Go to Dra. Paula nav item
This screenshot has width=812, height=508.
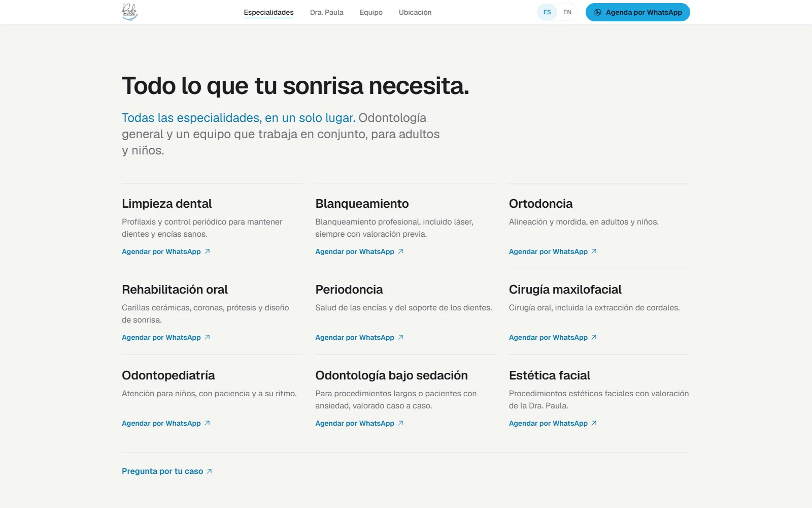click(x=327, y=12)
